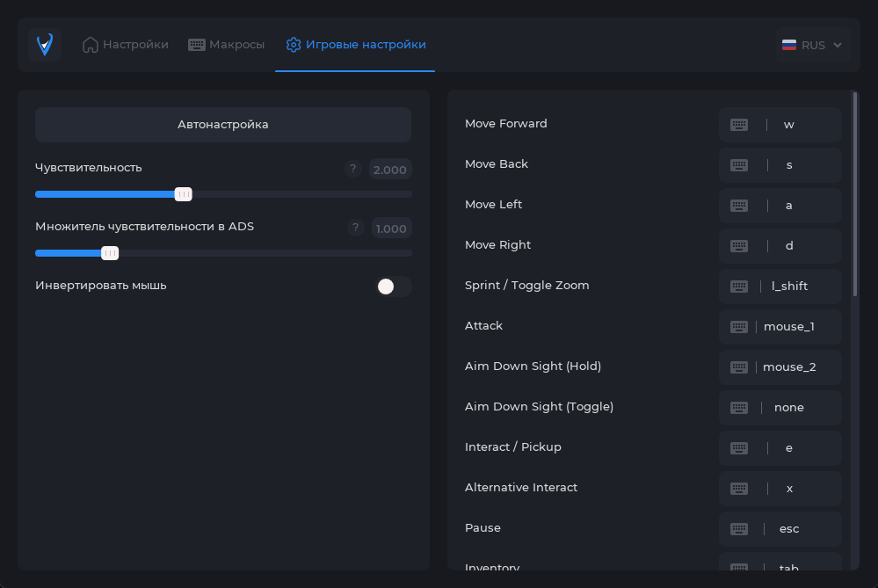878x588 pixels.
Task: Click the keybindings list scrollbar
Action: [855, 193]
